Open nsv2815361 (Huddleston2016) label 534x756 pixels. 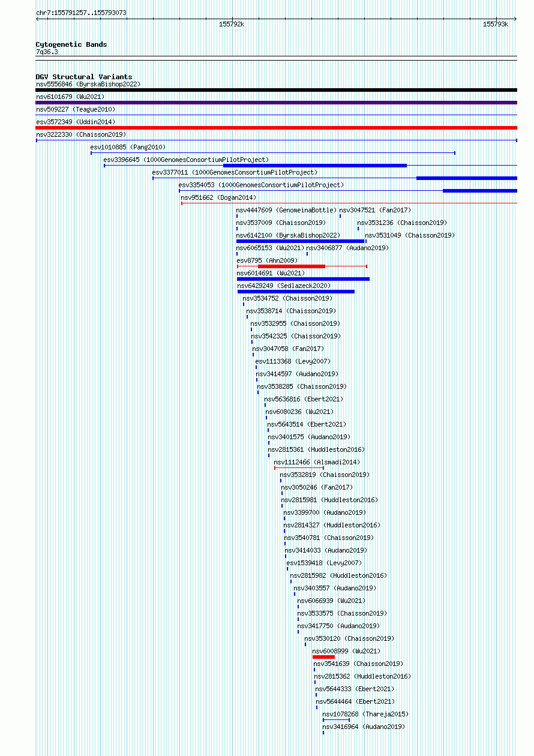click(316, 450)
